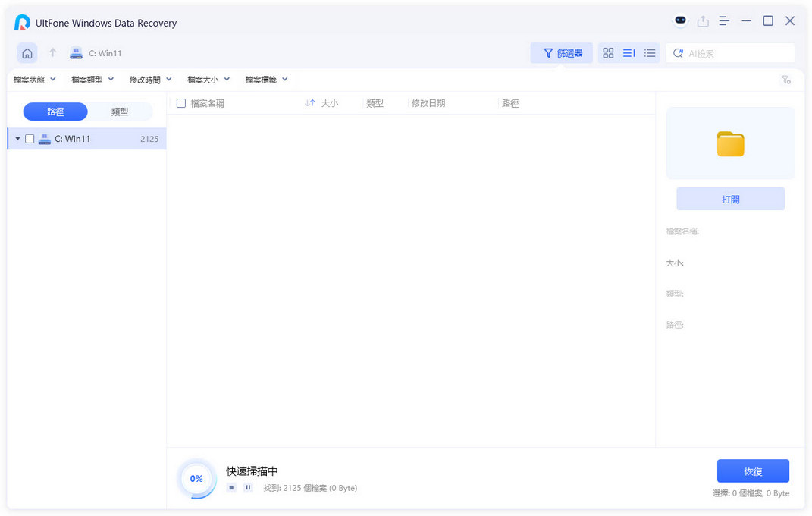Open the 檔案狀態 dropdown
Image resolution: width=812 pixels, height=516 pixels.
coord(35,80)
